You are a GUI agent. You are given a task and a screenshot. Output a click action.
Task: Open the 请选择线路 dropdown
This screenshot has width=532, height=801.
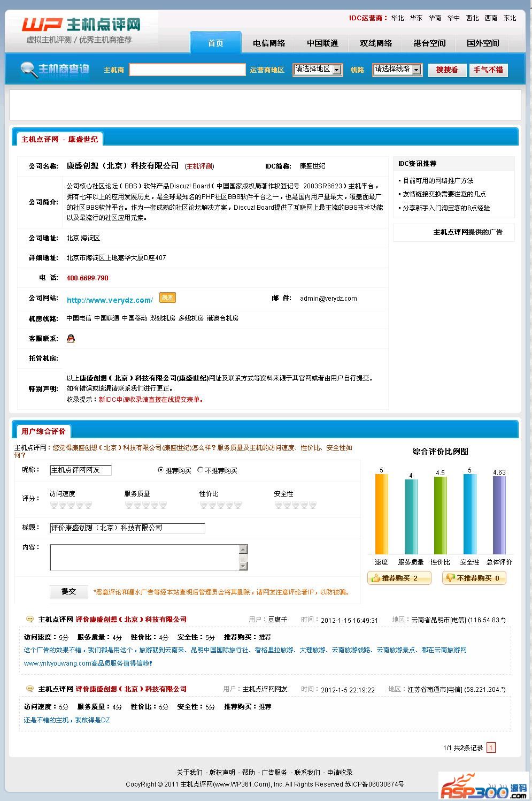(397, 70)
